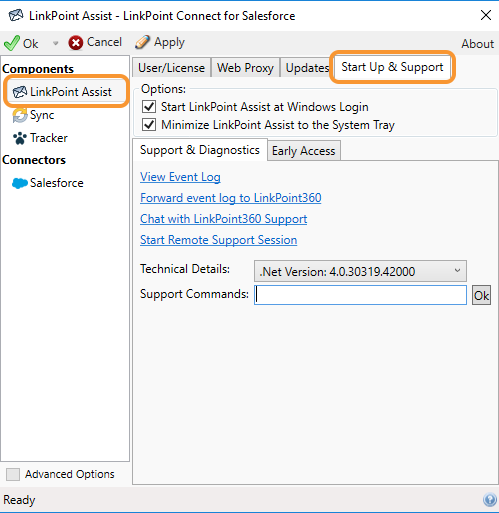
Task: Open the dropdown arrow next to Ok
Action: coord(55,43)
